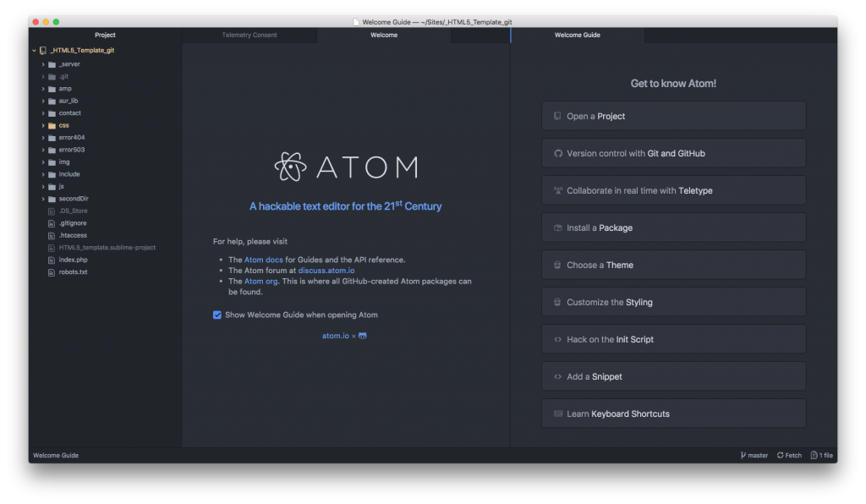The image size is (866, 504).
Task: Click the paintcan icon on Choose a Theme
Action: (x=557, y=265)
